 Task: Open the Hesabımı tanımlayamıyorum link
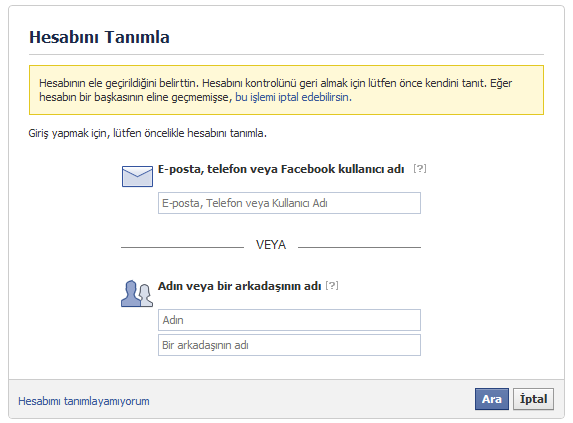coord(84,401)
